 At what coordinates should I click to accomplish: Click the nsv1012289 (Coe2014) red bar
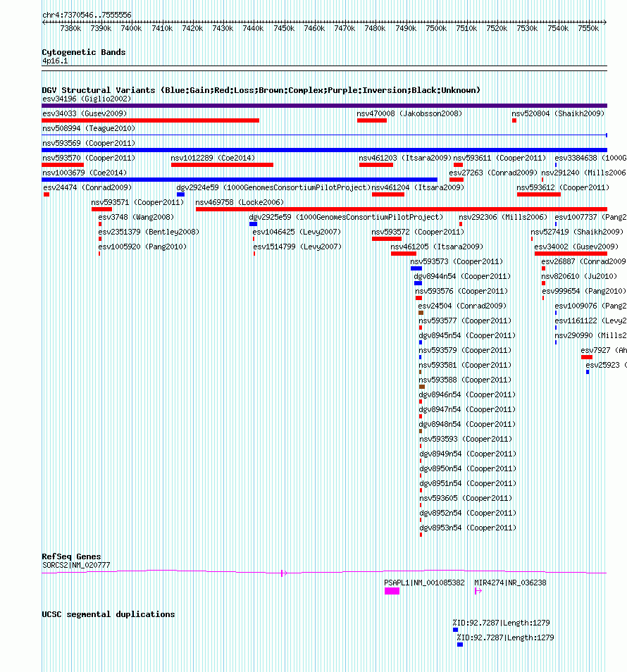[x=222, y=165]
